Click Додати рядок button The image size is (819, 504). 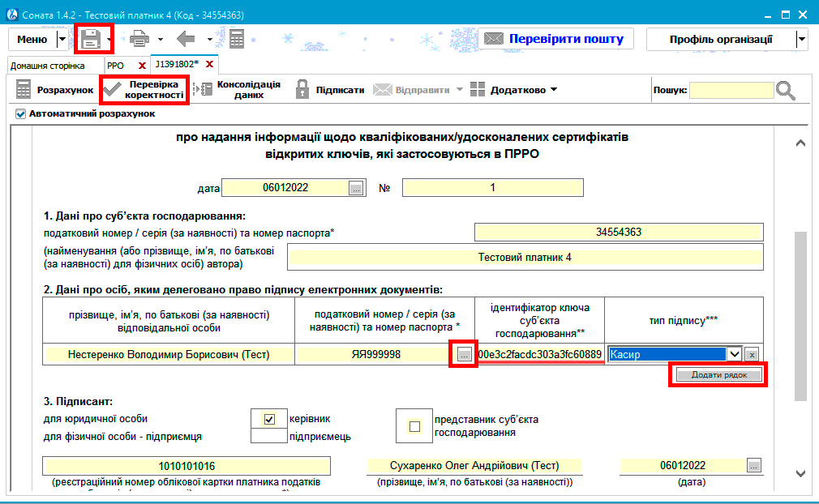point(718,375)
